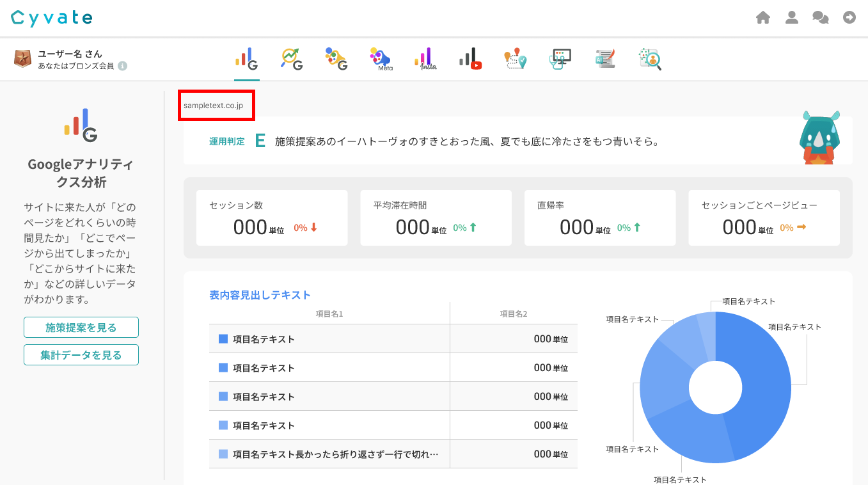Open the user research magnifier icon
Image resolution: width=868 pixels, height=485 pixels.
pos(650,59)
